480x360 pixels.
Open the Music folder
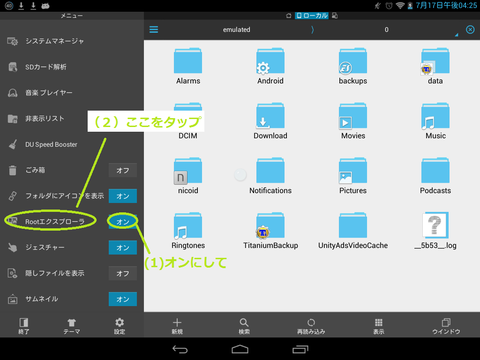point(435,121)
